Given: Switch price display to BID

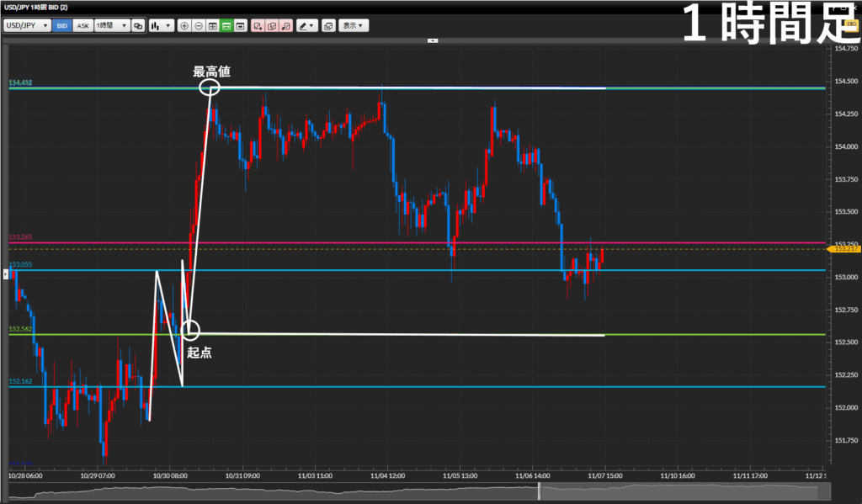Looking at the screenshot, I should tap(62, 26).
